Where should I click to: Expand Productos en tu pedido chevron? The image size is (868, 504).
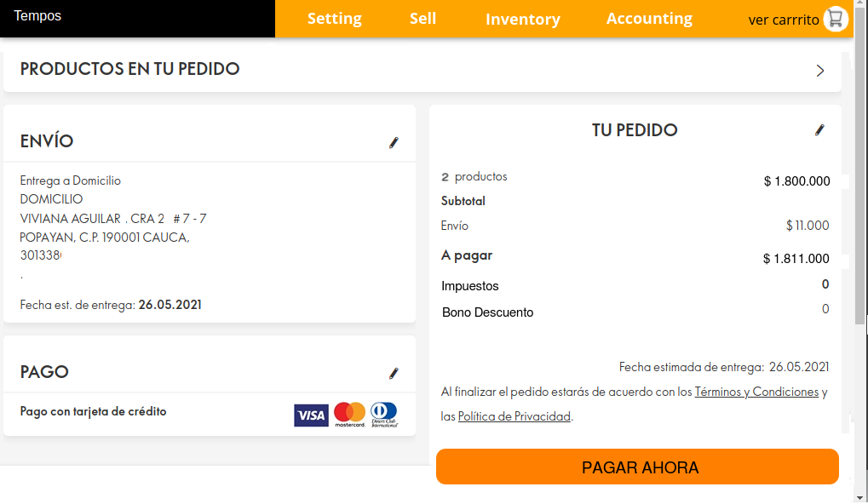pyautogui.click(x=820, y=71)
